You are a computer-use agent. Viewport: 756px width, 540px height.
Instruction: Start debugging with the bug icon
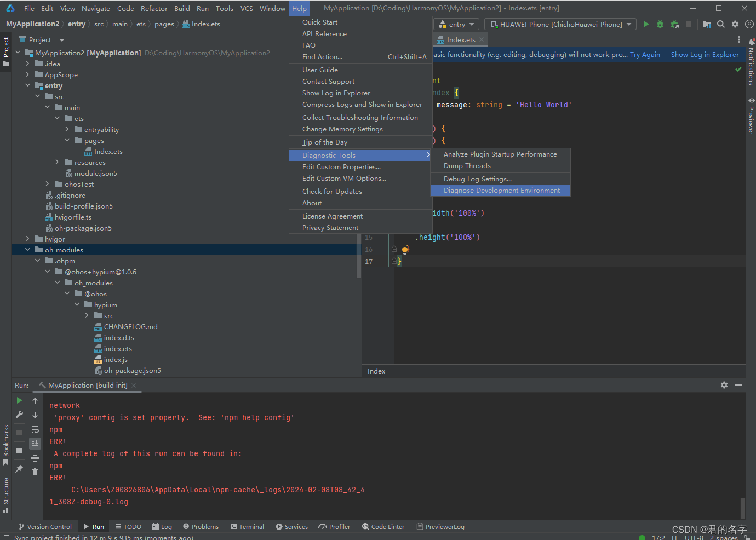click(660, 24)
